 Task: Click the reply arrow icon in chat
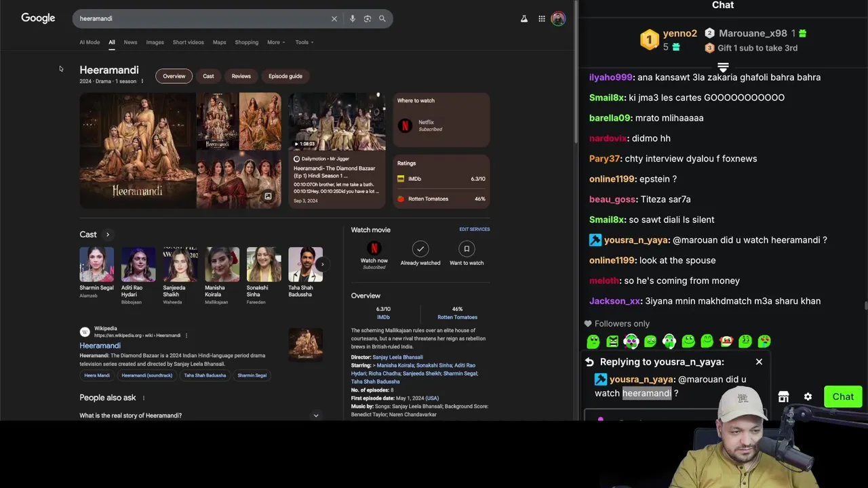[589, 362]
